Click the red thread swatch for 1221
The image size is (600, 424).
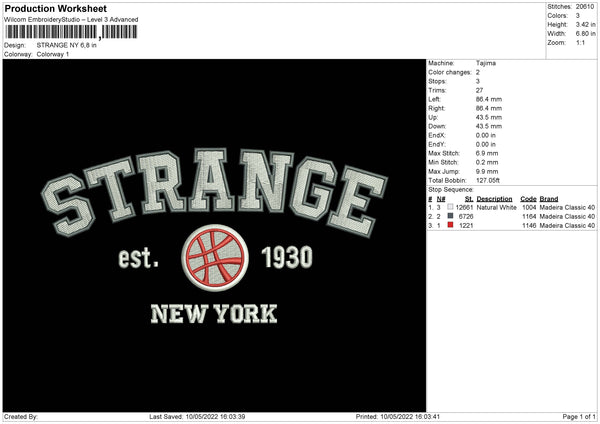pos(450,225)
